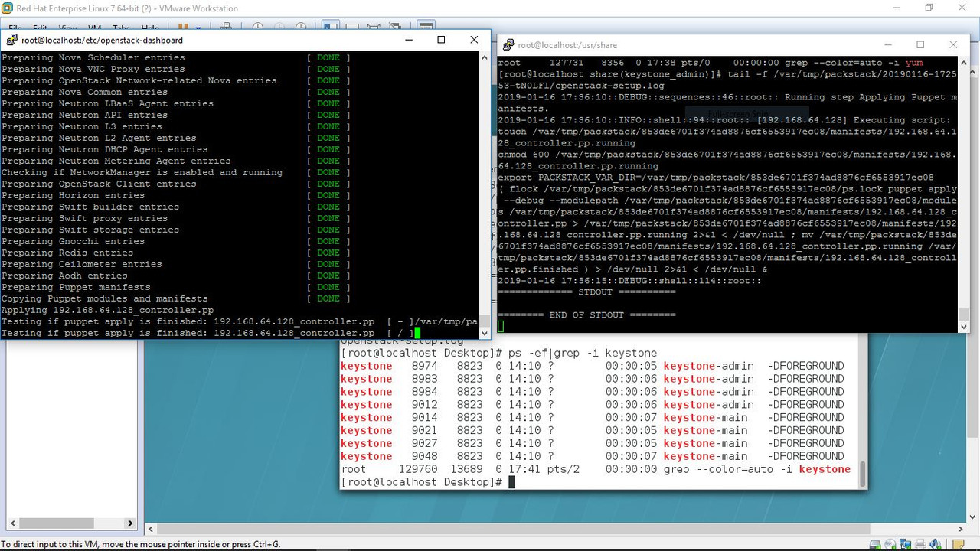
Task: Click the VMware status bar input hint text
Action: click(141, 544)
